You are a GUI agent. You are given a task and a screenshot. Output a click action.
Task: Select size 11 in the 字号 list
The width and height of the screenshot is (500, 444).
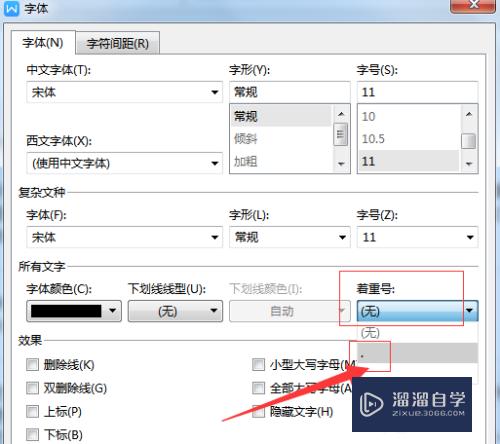coord(409,161)
